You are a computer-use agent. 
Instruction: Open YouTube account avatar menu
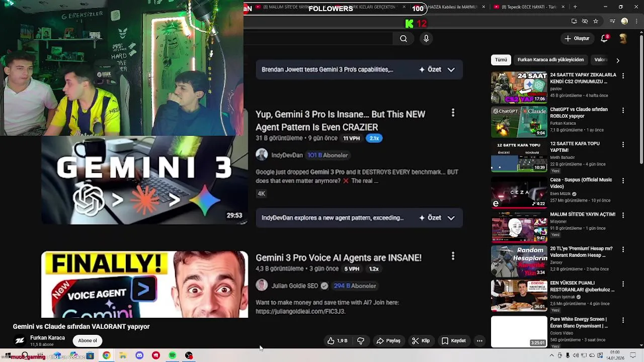pyautogui.click(x=623, y=39)
